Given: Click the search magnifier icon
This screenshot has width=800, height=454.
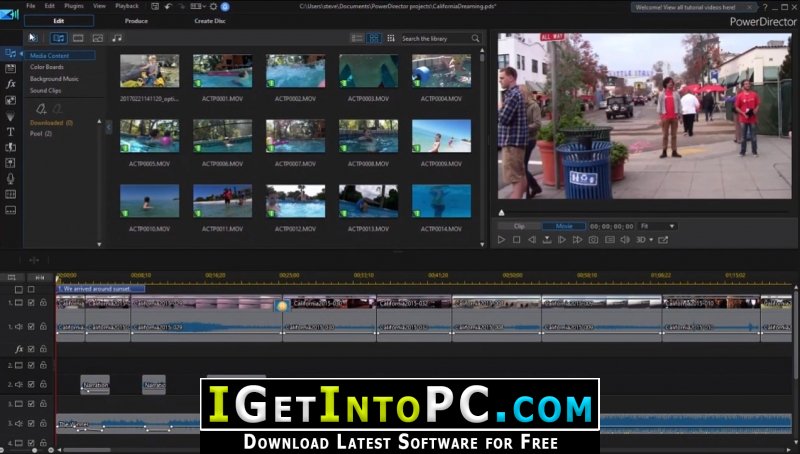Looking at the screenshot, I should click(476, 38).
